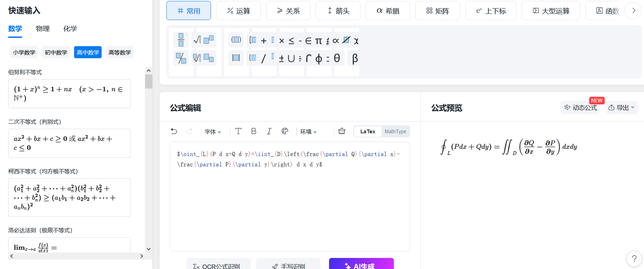Insert the square root template
The height and width of the screenshot is (269, 644).
tap(197, 40)
